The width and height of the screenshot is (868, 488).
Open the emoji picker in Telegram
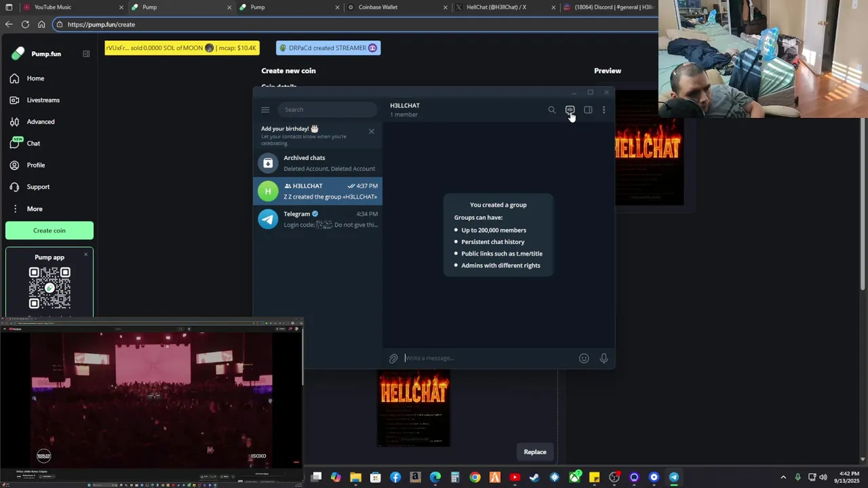(584, 359)
